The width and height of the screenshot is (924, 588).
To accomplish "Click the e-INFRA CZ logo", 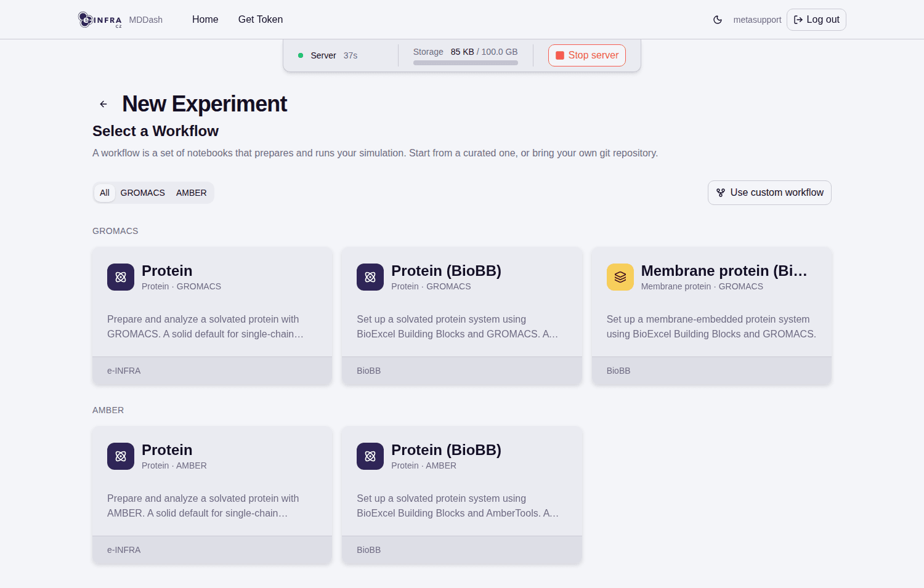I will (100, 20).
